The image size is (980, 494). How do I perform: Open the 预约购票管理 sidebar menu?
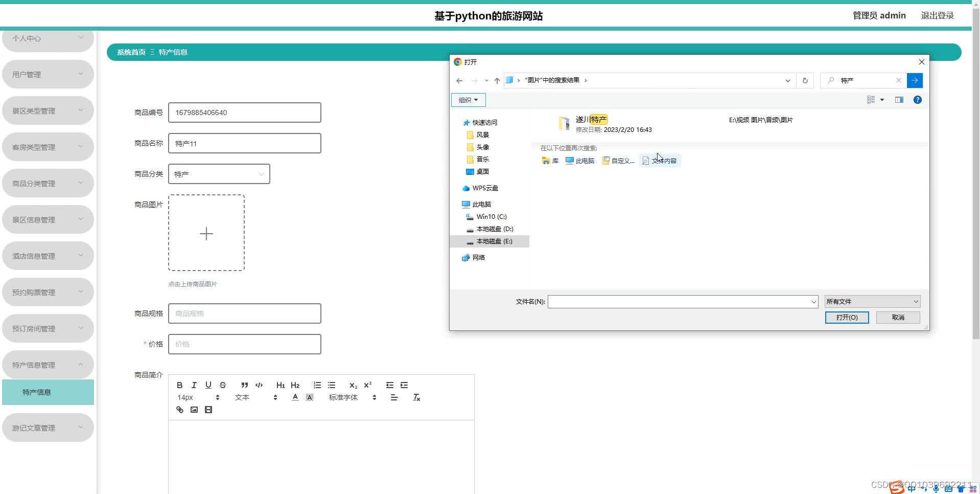pos(48,292)
